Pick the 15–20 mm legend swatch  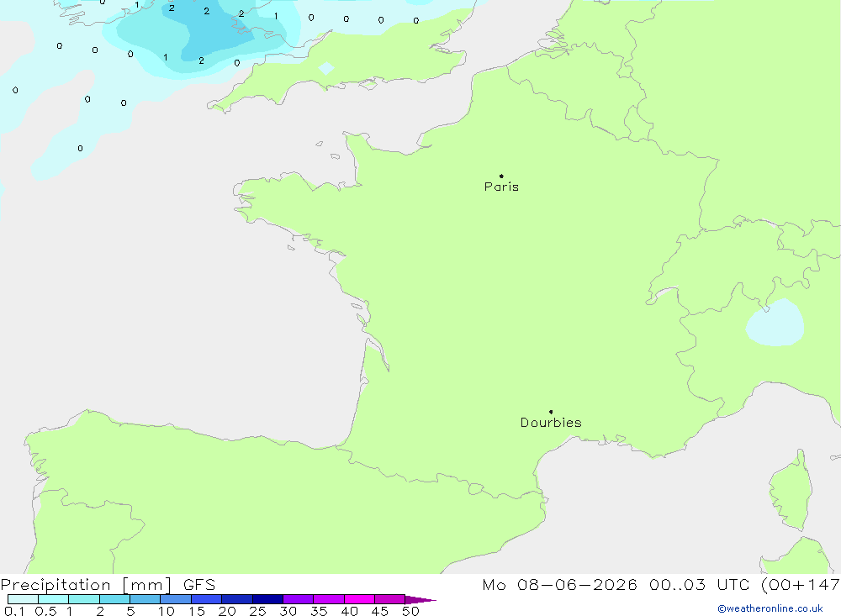pyautogui.click(x=207, y=599)
